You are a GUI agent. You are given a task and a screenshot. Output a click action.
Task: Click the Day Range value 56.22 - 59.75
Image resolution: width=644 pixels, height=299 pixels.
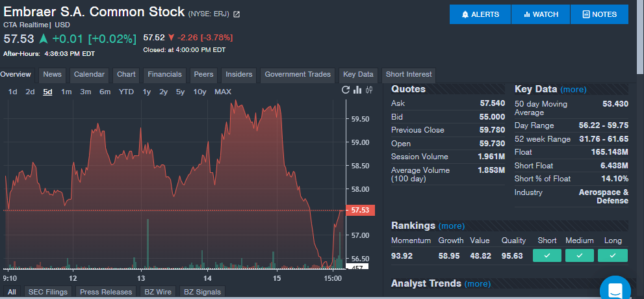pyautogui.click(x=603, y=125)
